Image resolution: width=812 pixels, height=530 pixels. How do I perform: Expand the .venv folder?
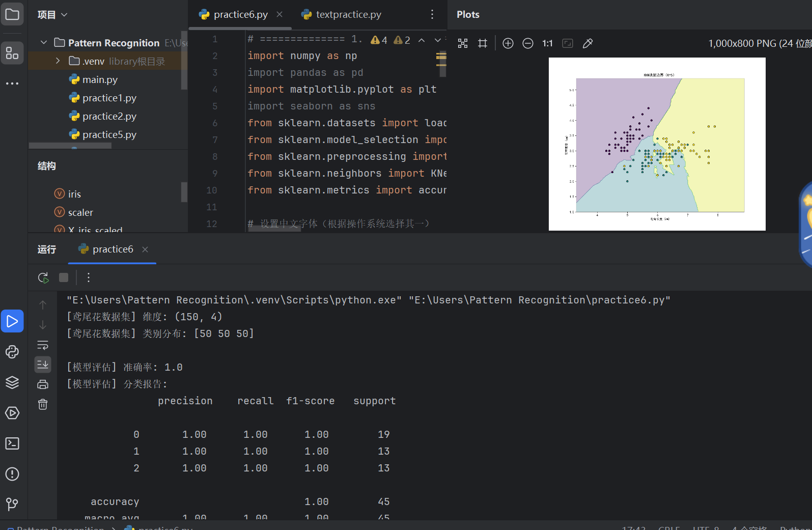click(x=58, y=61)
